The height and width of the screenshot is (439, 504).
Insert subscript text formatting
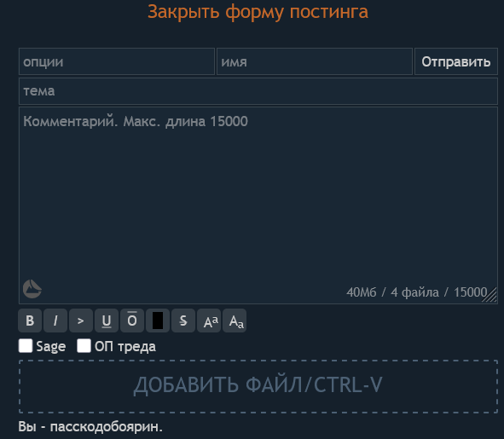click(235, 321)
